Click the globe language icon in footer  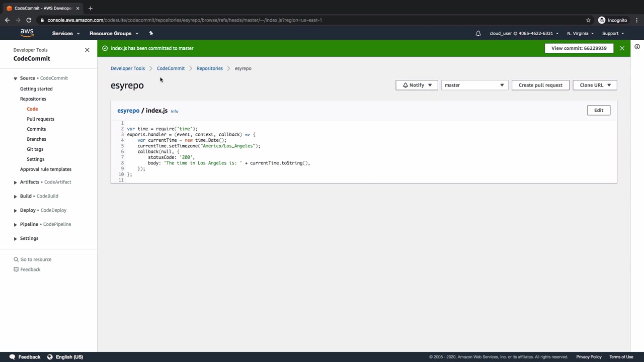[50, 357]
